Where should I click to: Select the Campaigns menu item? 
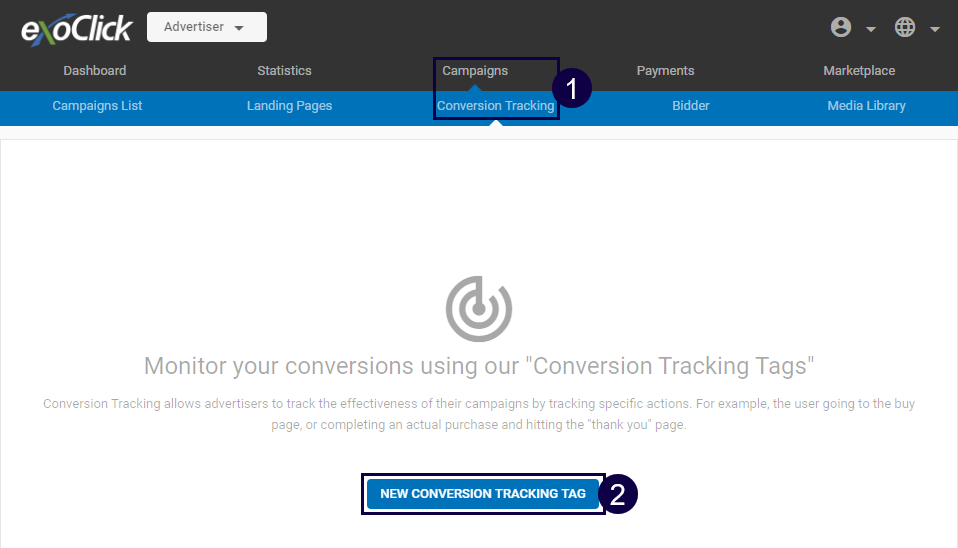[475, 71]
